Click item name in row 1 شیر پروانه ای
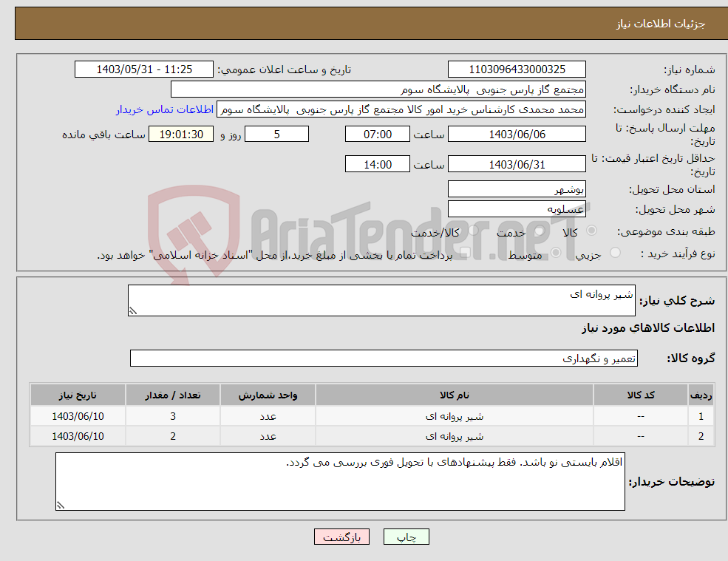Screen dimensions: 728x561 coord(455,417)
